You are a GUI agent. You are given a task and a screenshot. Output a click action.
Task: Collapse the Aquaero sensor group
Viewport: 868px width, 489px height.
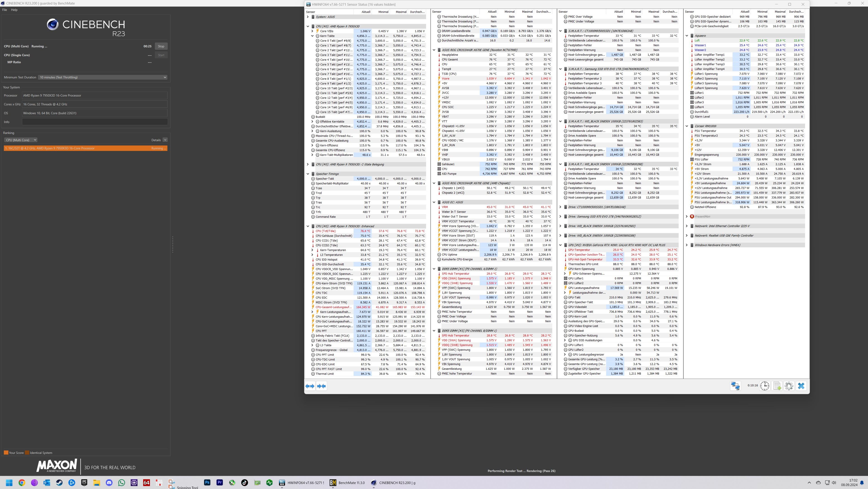pos(687,36)
